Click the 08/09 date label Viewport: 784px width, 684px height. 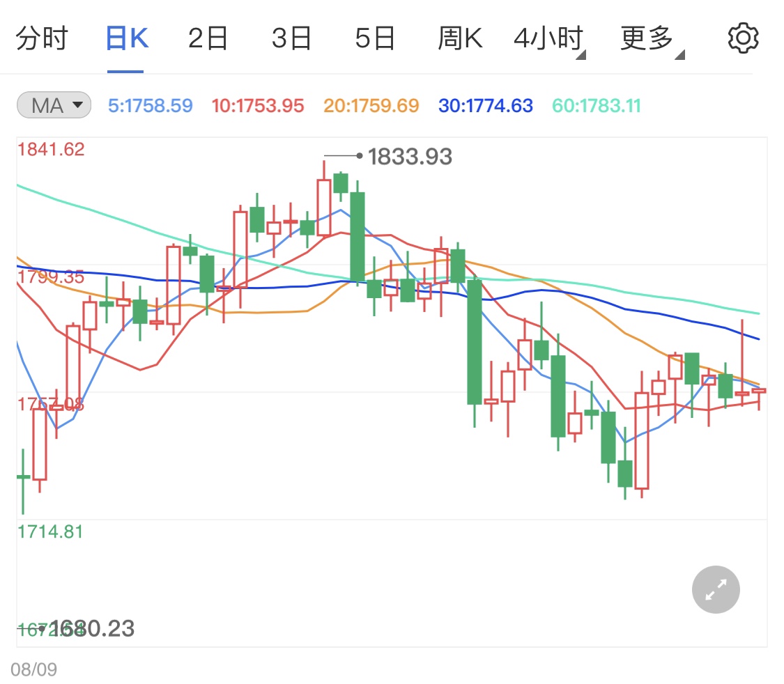[x=34, y=669]
